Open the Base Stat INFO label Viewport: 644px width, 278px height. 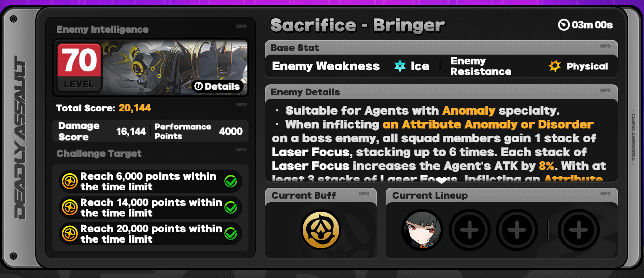[x=605, y=46]
